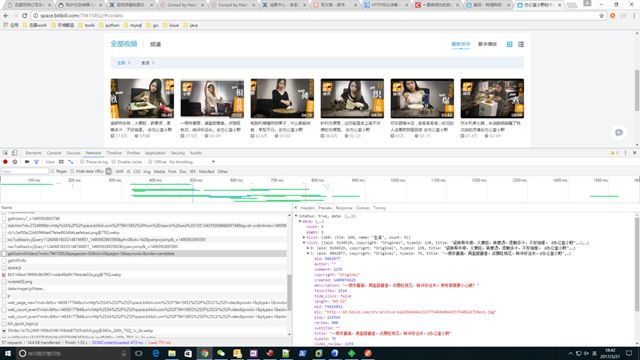
Task: Open the python bookmarks folder
Action: tap(109, 25)
